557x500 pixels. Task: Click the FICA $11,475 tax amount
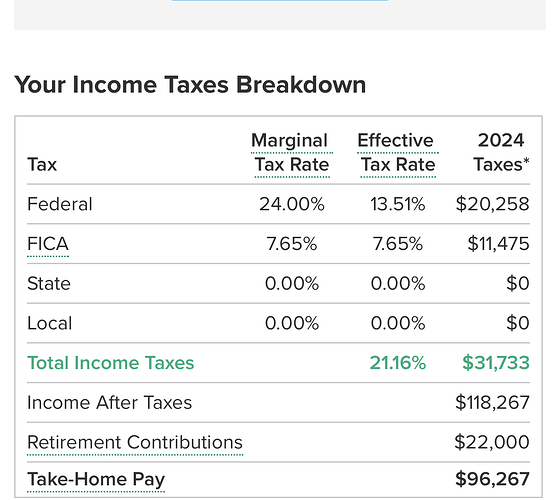pyautogui.click(x=498, y=244)
